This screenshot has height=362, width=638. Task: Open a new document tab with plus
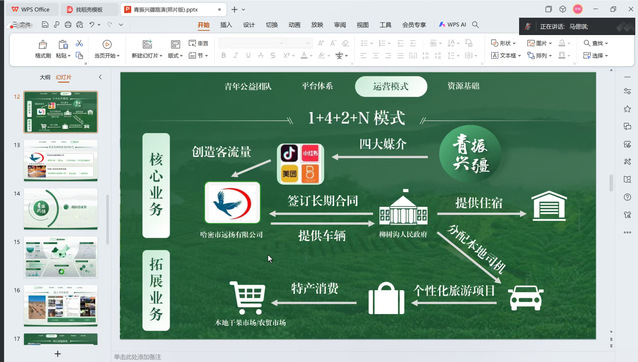coord(234,9)
